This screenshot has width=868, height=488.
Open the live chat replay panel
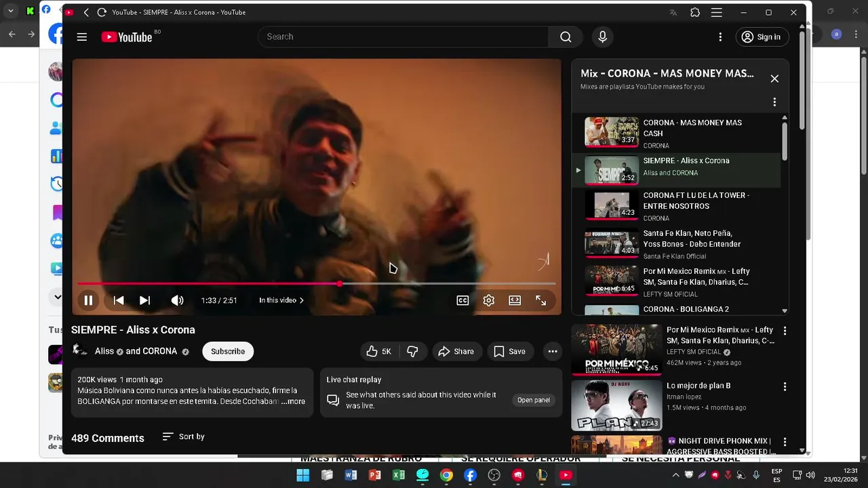tap(534, 400)
